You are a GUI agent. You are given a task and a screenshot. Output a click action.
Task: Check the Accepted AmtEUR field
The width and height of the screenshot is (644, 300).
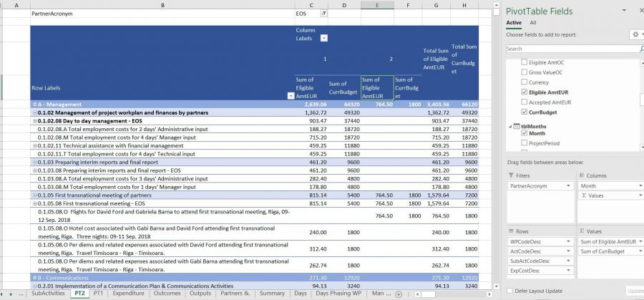[x=524, y=102]
